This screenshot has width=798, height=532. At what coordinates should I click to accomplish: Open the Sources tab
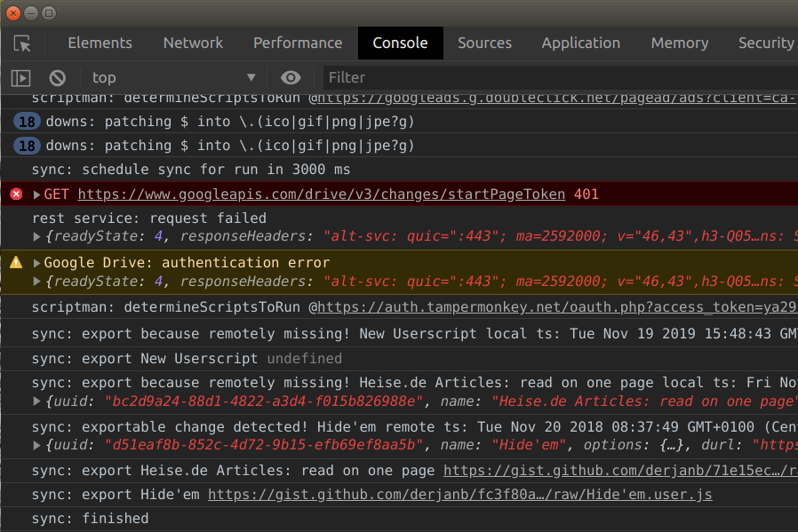484,44
